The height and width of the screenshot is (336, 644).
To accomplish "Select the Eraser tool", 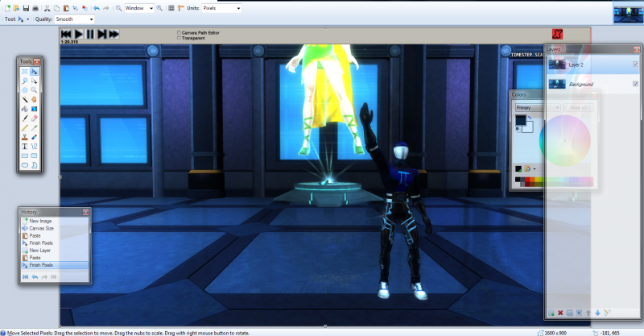I will click(x=34, y=118).
